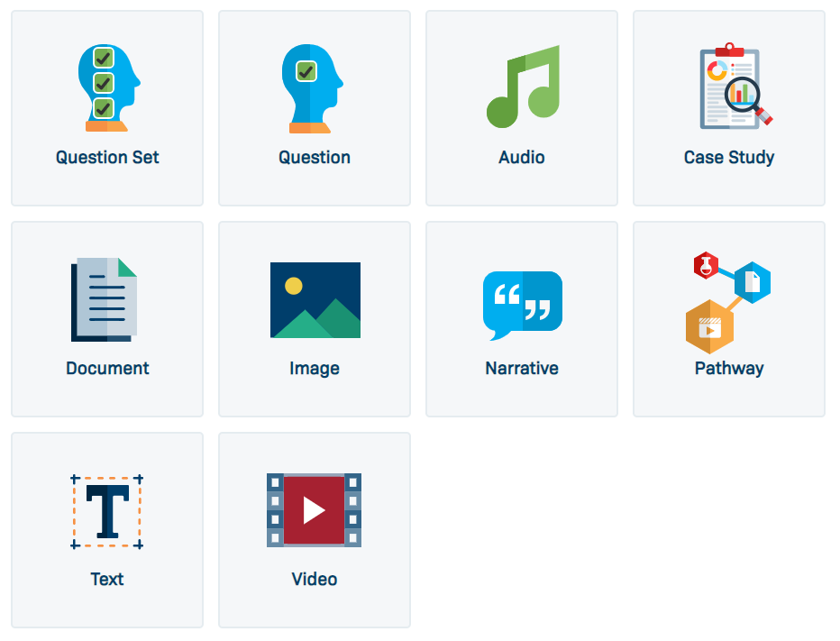Select the Pathway hexagon icon
Viewport: 840px width, 641px height.
coord(728,303)
